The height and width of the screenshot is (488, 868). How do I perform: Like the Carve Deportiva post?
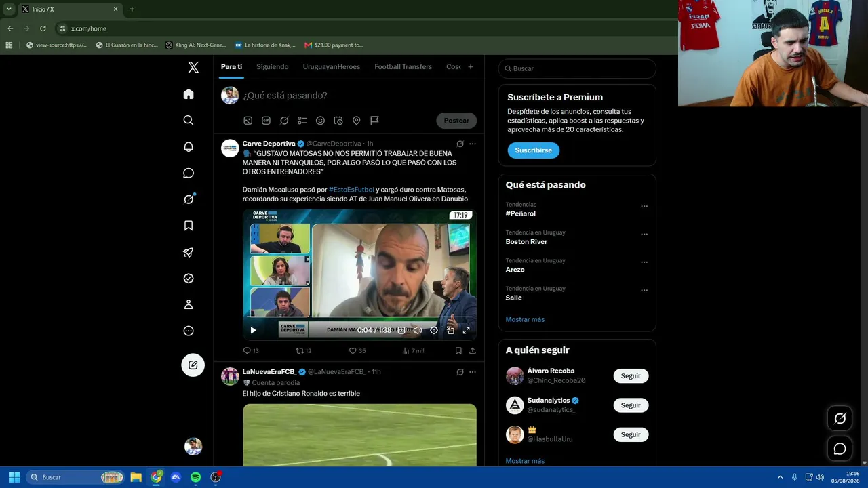tap(357, 351)
